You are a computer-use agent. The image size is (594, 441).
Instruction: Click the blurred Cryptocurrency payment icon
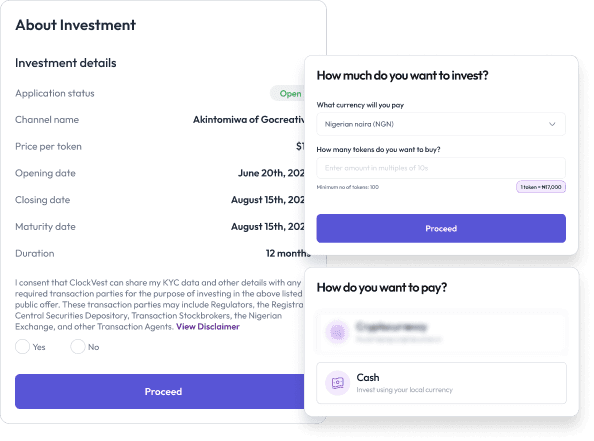coord(337,332)
